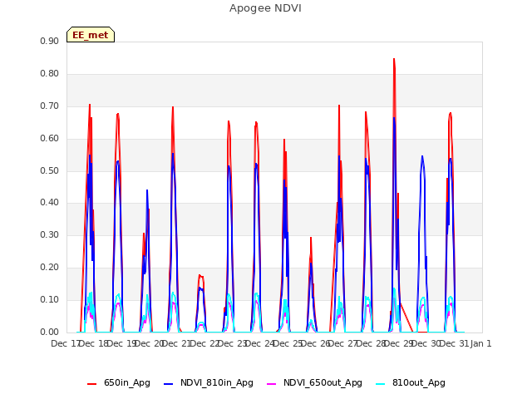This screenshot has height=399, width=532.
Task: Click the cyan 810out_Apg legend swatch
Action: pos(381,384)
